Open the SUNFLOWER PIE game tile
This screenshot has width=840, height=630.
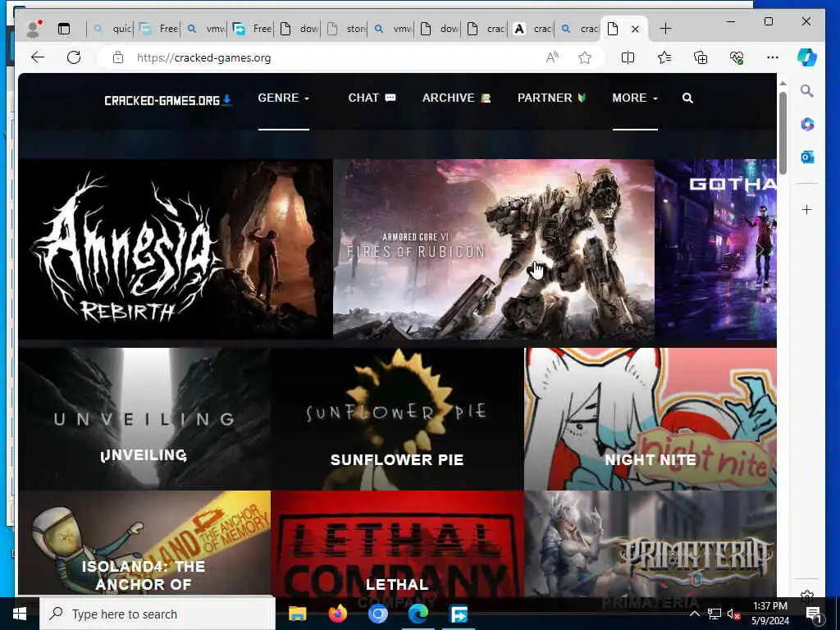(397, 419)
